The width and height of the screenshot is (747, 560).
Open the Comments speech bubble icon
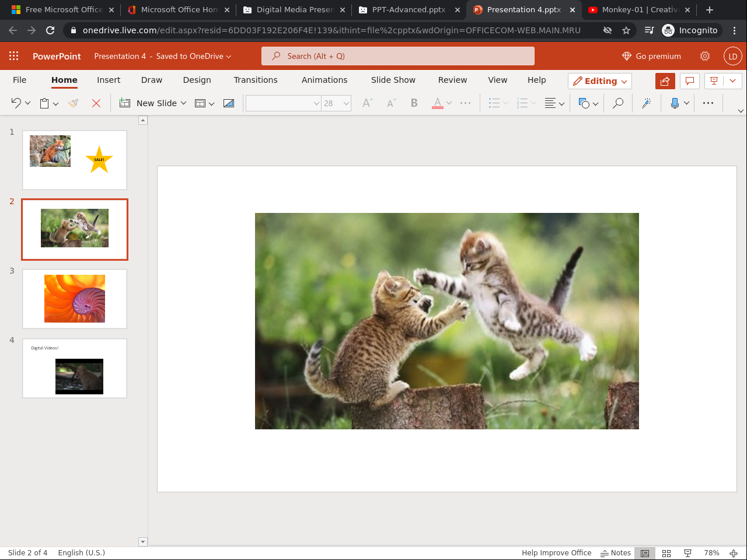pyautogui.click(x=689, y=81)
